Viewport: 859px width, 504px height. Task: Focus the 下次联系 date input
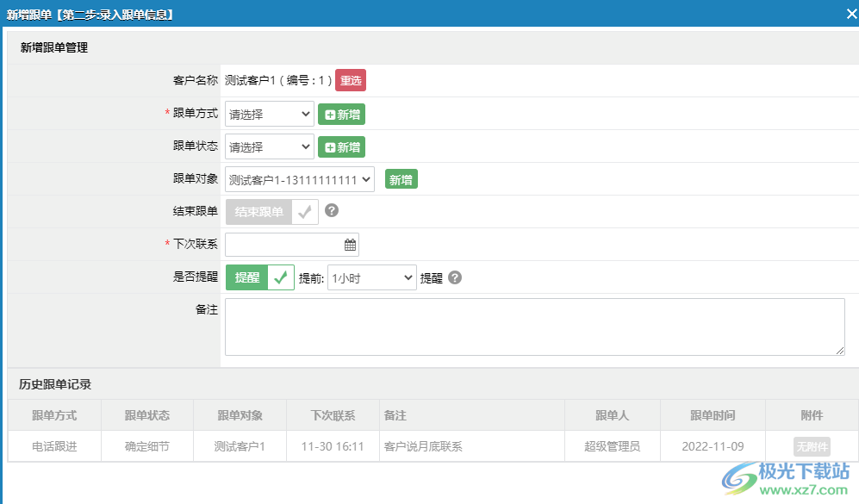[292, 245]
